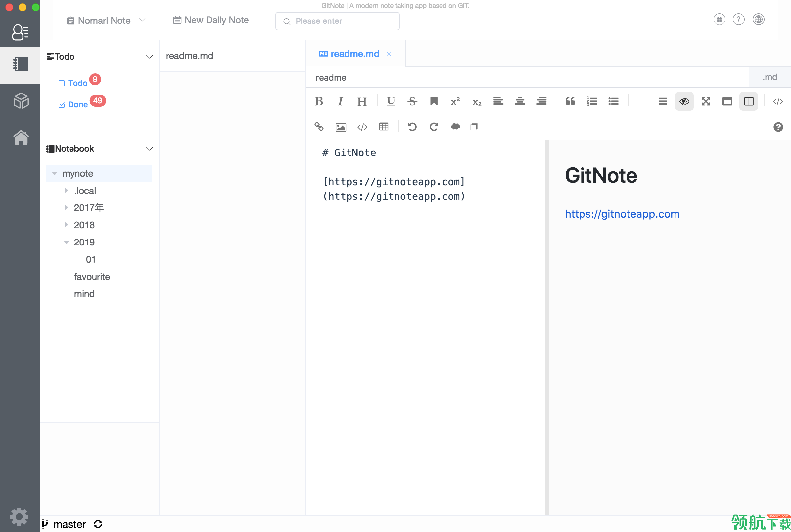791x532 pixels.
Task: Insert an unordered bullet list
Action: pyautogui.click(x=613, y=101)
